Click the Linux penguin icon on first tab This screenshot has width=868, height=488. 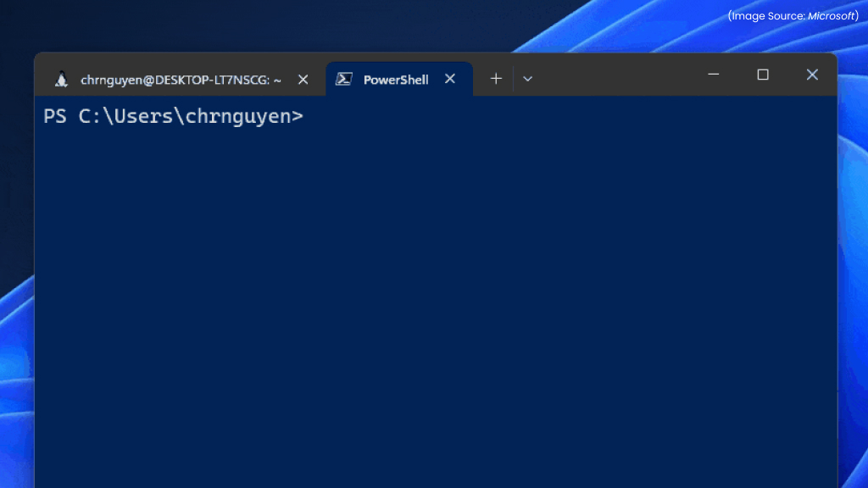(x=61, y=80)
